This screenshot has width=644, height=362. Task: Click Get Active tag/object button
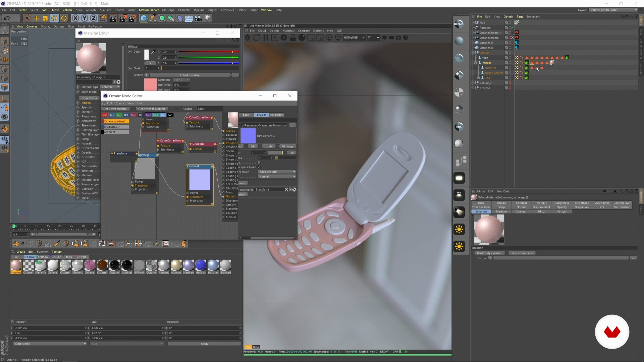coord(152,109)
